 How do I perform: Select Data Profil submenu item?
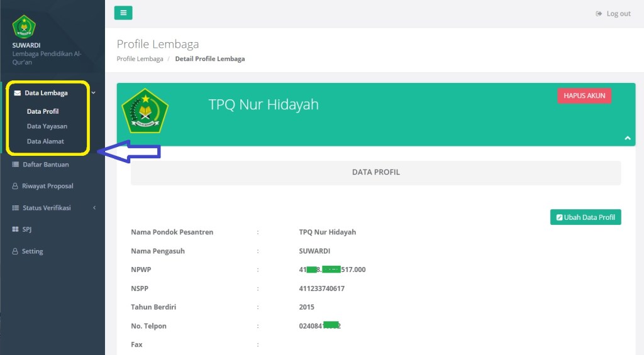tap(43, 111)
